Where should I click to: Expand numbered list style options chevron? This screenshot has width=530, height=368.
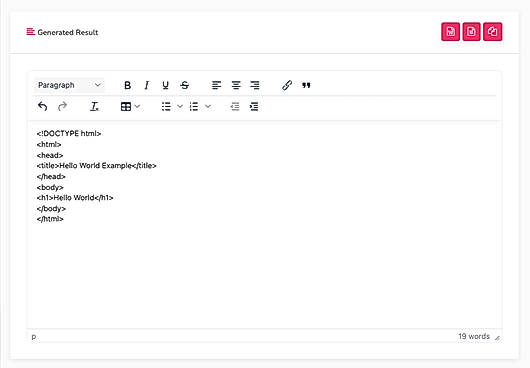pyautogui.click(x=208, y=106)
